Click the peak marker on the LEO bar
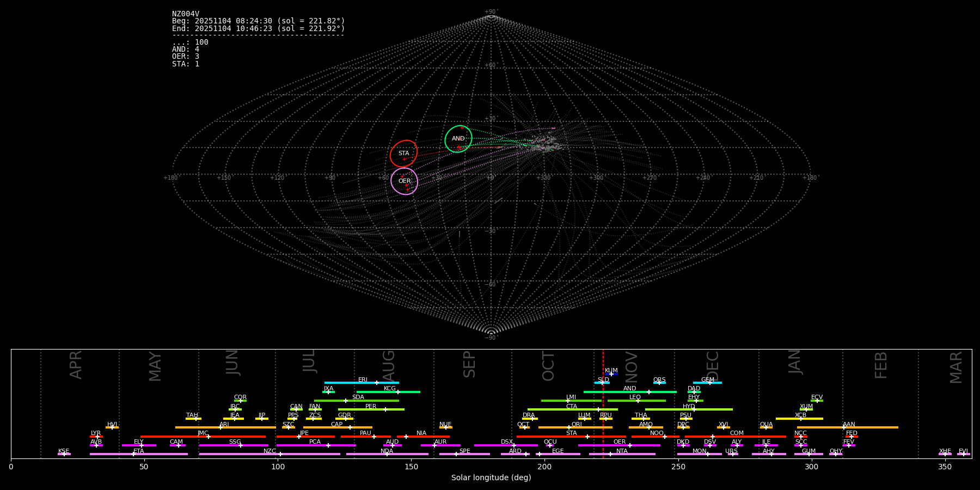 point(638,401)
